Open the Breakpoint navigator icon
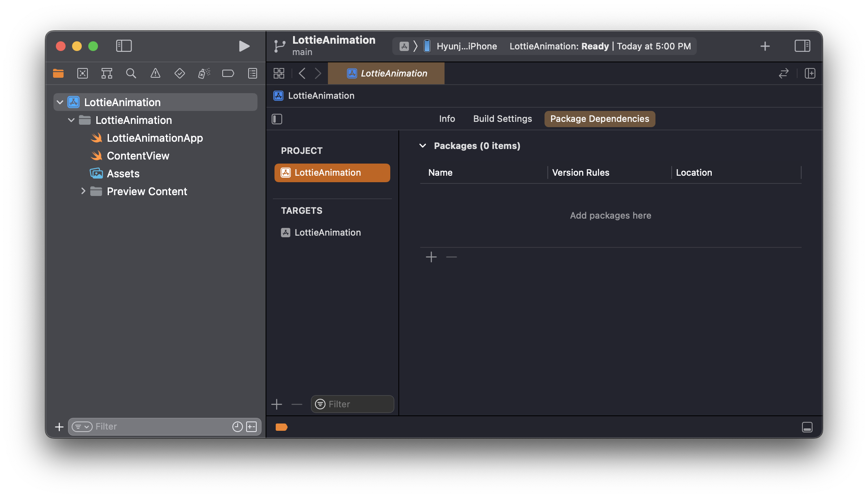This screenshot has height=498, width=868. coord(228,73)
